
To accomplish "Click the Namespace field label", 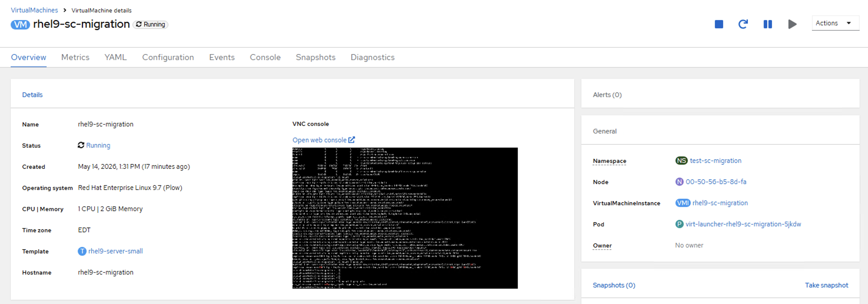I will click(610, 161).
